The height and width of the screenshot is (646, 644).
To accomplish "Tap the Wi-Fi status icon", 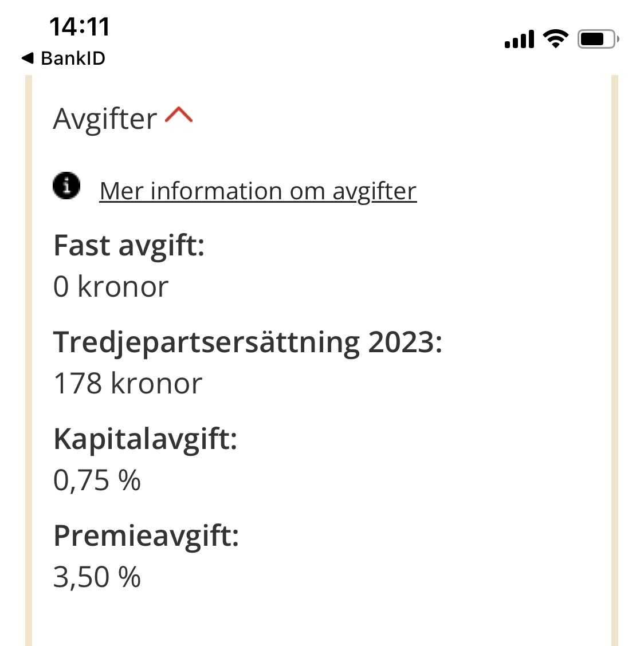I will [555, 39].
